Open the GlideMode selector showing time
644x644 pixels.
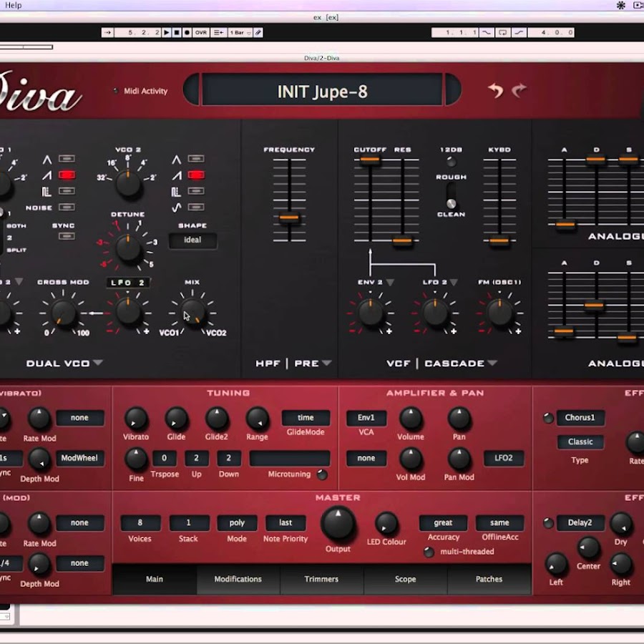(306, 418)
